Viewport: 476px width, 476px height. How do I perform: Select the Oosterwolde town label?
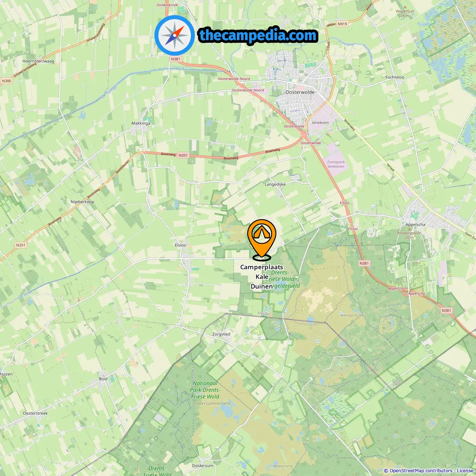coord(300,92)
